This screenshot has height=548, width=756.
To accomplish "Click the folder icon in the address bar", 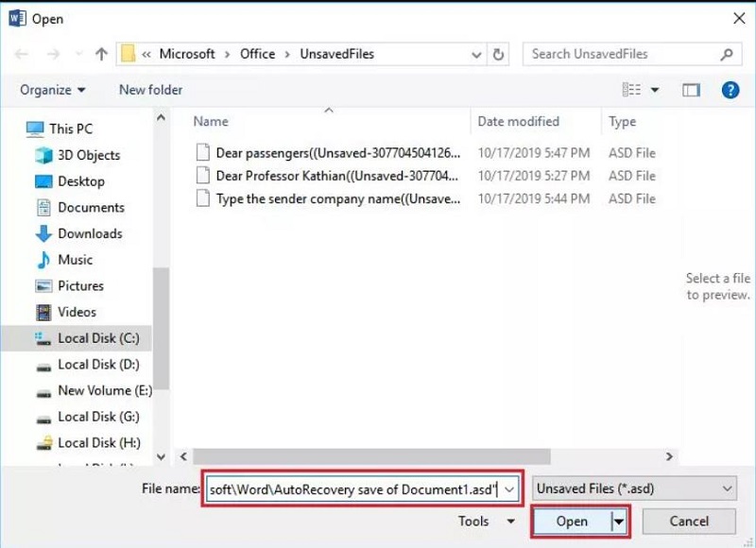I will (126, 54).
